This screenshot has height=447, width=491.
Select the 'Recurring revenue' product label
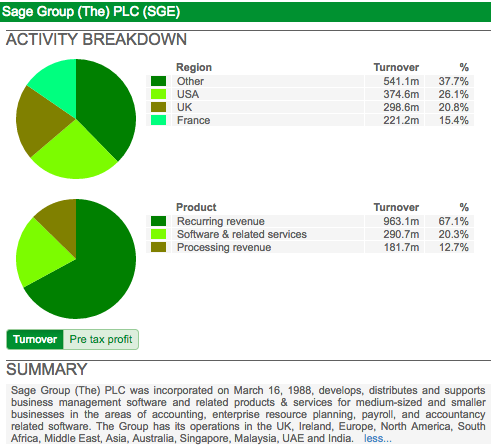coord(221,221)
